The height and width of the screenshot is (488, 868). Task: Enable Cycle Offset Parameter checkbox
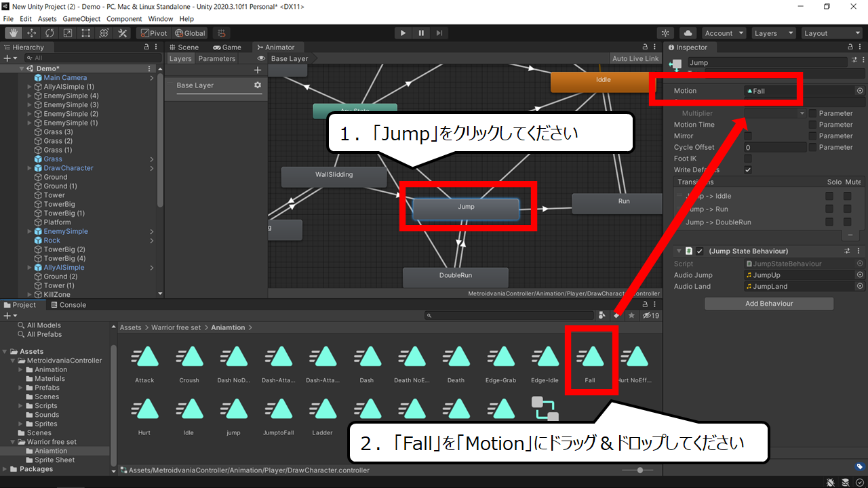812,147
